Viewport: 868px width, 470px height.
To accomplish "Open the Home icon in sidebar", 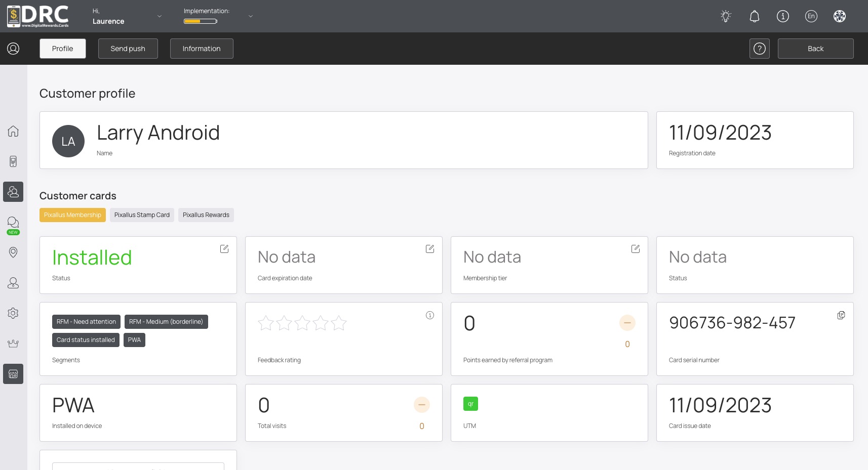I will click(13, 131).
